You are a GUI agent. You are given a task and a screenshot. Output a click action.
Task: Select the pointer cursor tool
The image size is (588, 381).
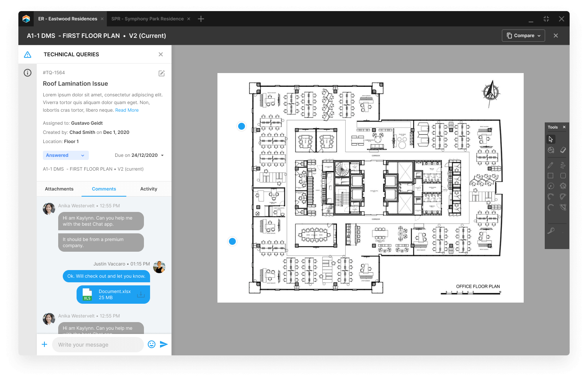coord(550,139)
